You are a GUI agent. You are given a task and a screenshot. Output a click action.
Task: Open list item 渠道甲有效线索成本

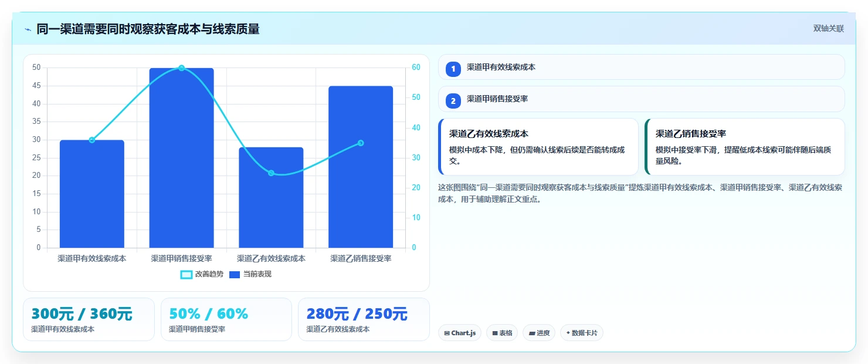(x=641, y=67)
